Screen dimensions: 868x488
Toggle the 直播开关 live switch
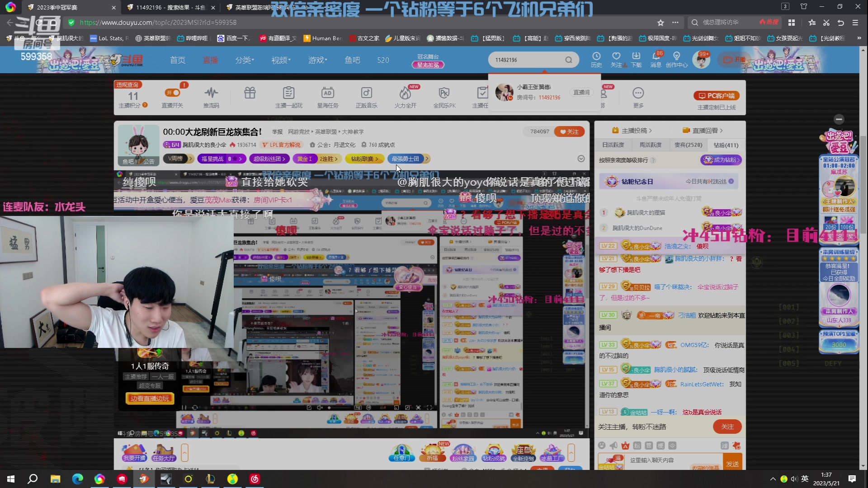[x=173, y=93]
